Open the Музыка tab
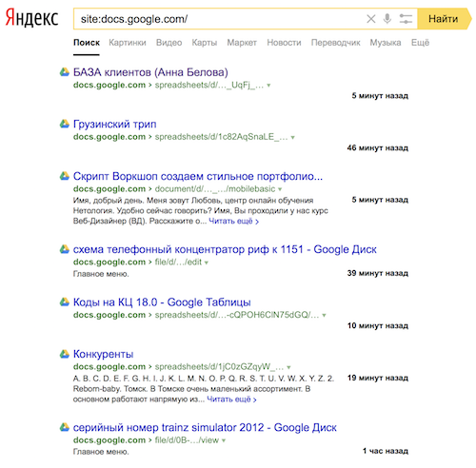 click(386, 43)
